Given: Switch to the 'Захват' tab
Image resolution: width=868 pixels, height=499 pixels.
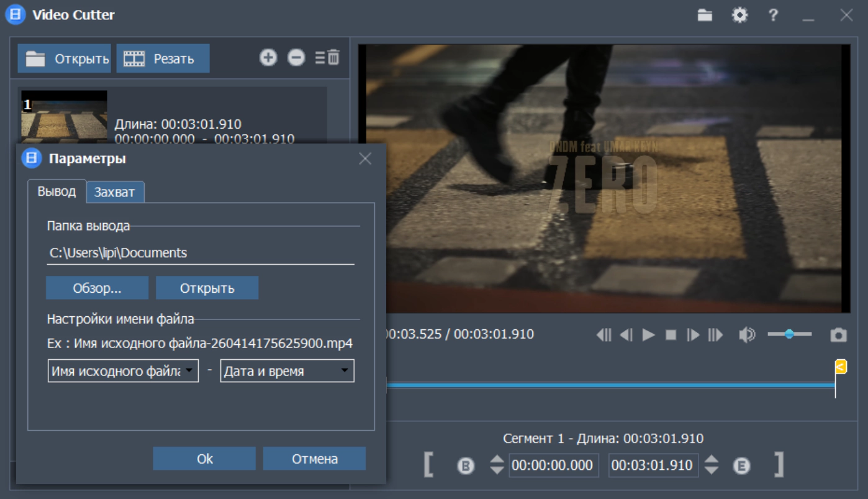Looking at the screenshot, I should click(114, 192).
